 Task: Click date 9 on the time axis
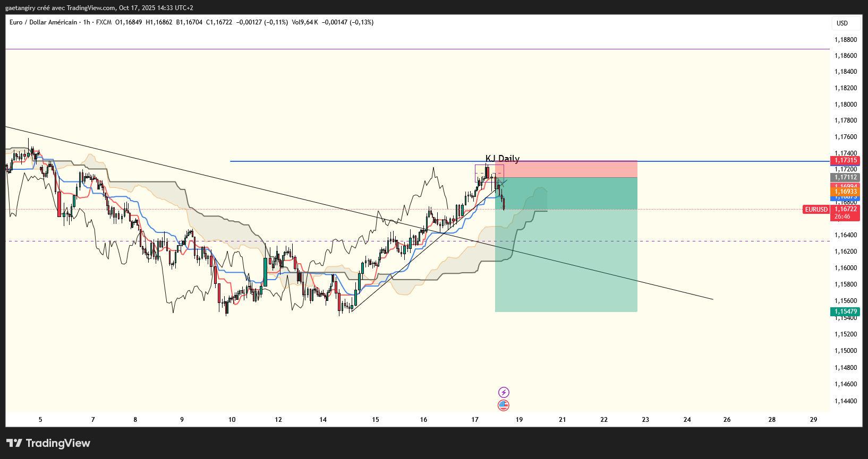(182, 420)
